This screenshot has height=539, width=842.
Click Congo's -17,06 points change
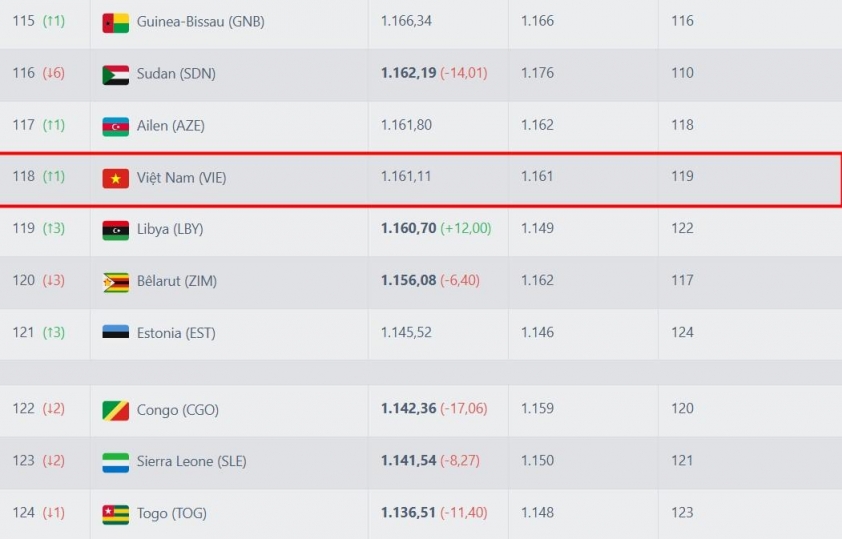coord(463,409)
